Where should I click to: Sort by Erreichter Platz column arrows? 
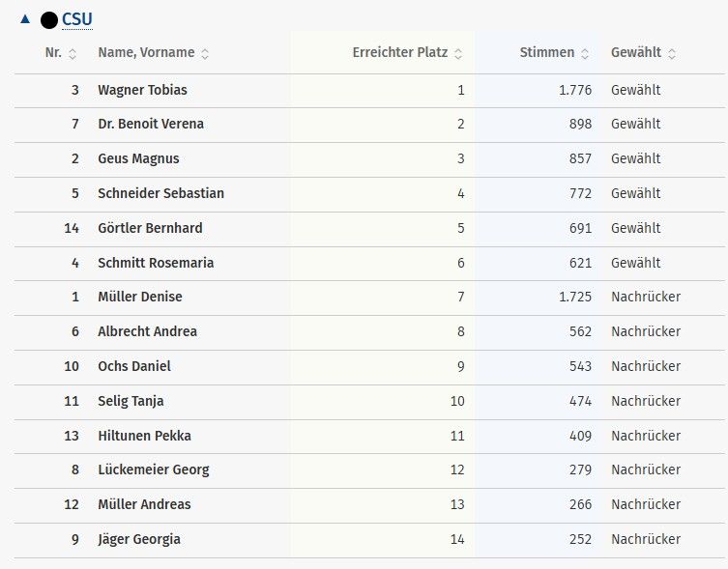pos(458,53)
